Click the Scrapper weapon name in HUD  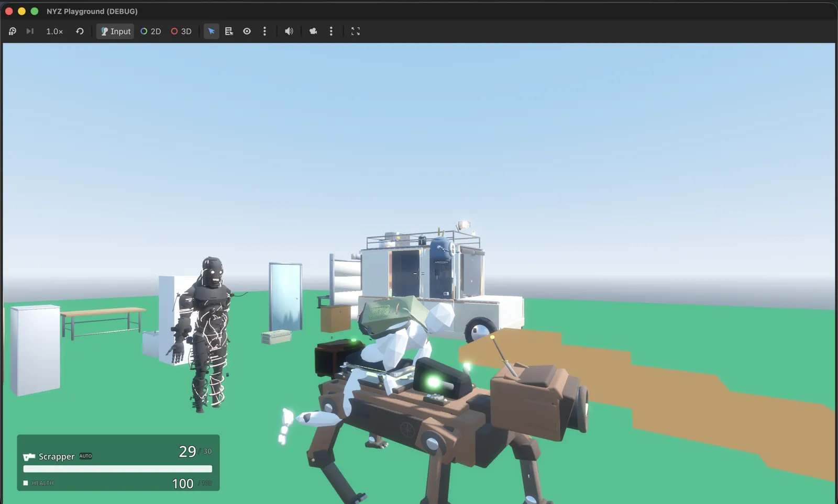(57, 456)
